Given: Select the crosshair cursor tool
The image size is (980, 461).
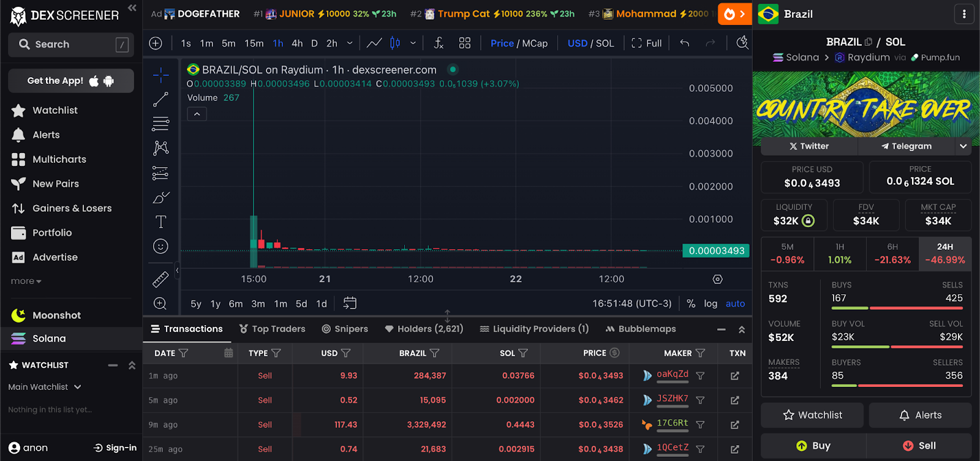Looking at the screenshot, I should [x=160, y=75].
